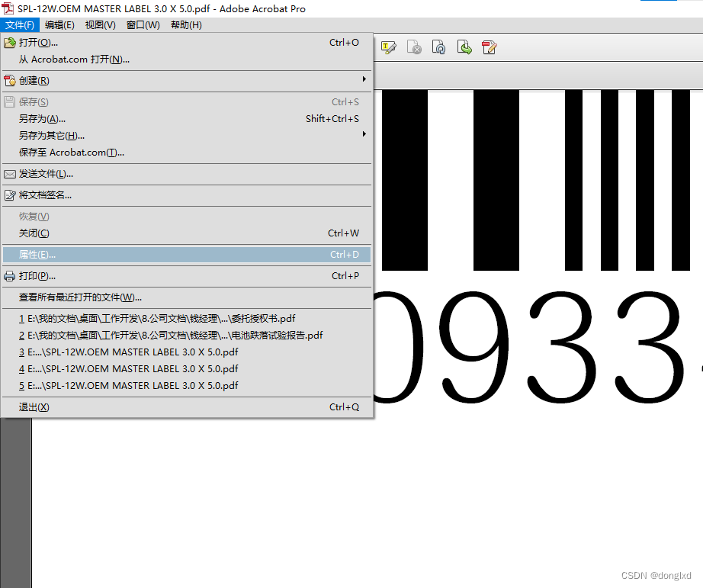The image size is (703, 588).
Task: Click the signature icon beside 将文档签名
Action: coord(9,195)
